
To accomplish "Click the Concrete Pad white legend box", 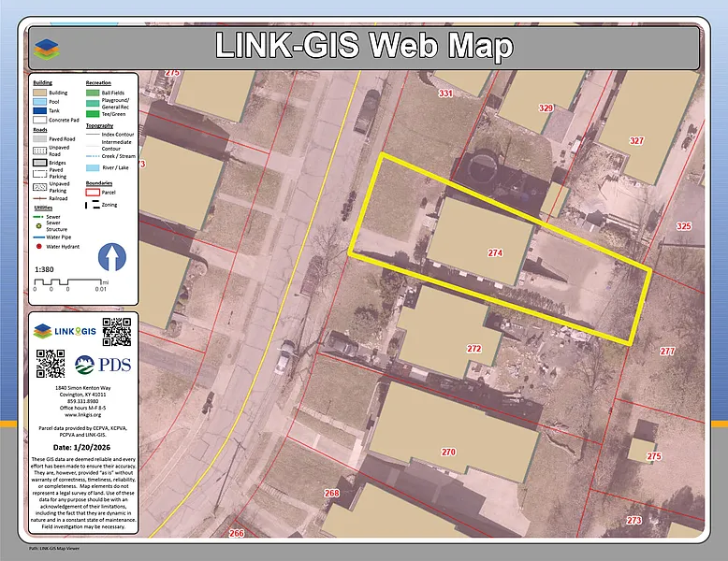I will 40,120.
